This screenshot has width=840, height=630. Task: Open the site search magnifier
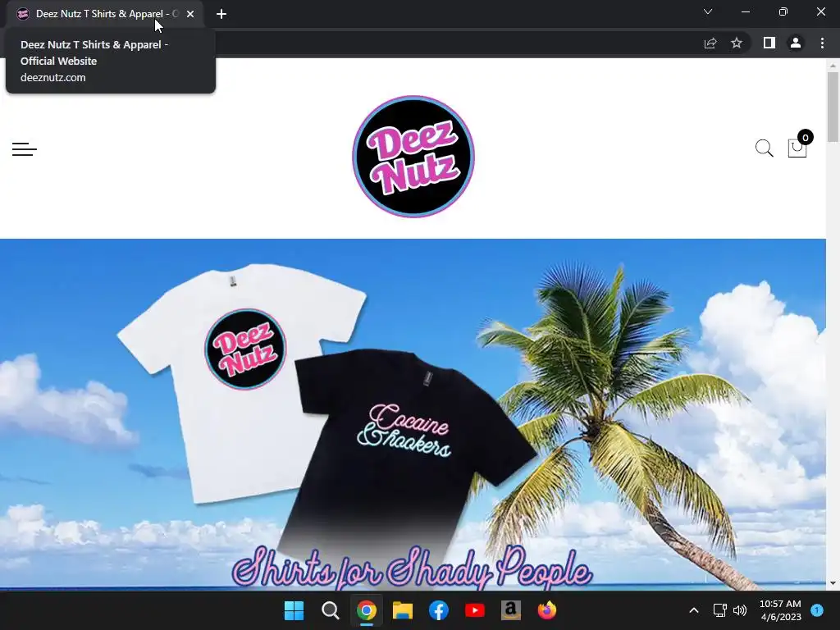click(764, 148)
